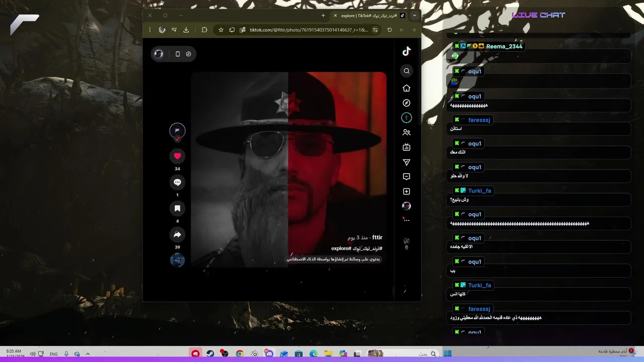644x362 pixels.
Task: Switch the ENG input language indicator
Action: (53, 354)
